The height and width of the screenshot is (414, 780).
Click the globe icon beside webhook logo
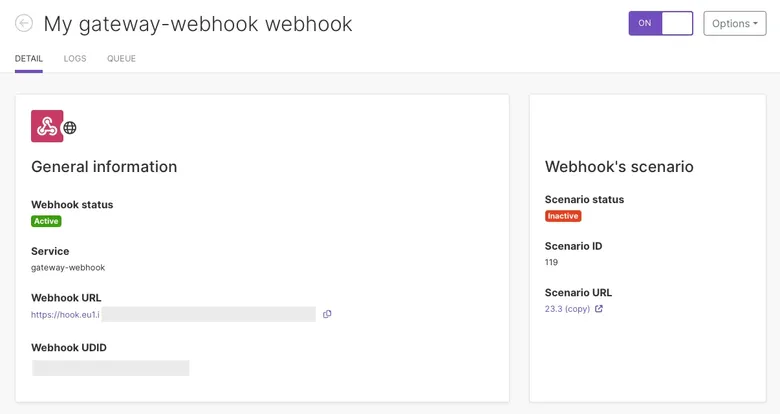pyautogui.click(x=70, y=128)
